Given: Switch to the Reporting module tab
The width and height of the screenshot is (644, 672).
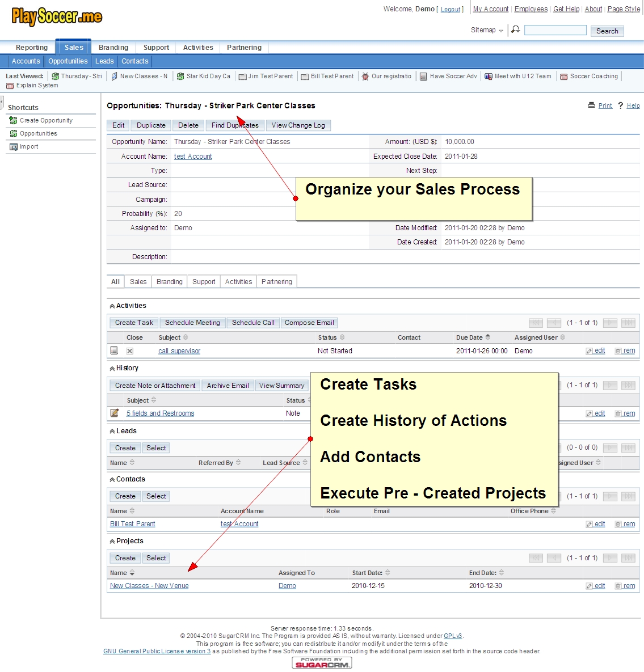Looking at the screenshot, I should (32, 48).
